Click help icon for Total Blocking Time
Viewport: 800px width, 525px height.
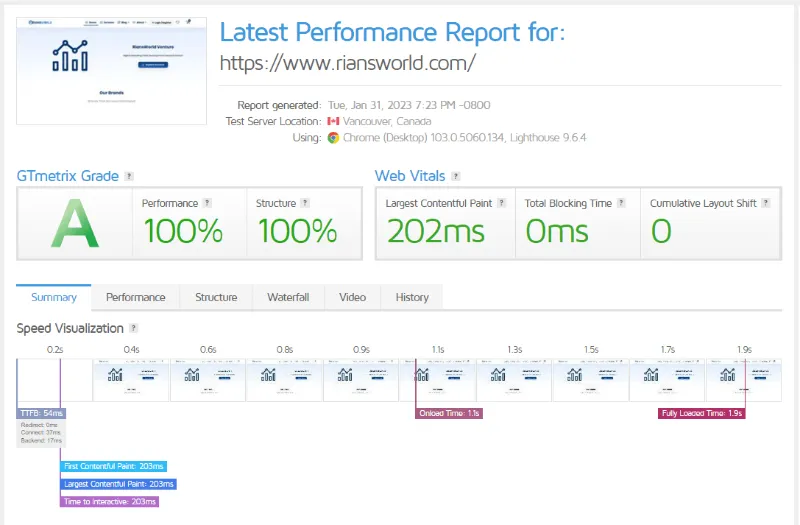coord(621,203)
